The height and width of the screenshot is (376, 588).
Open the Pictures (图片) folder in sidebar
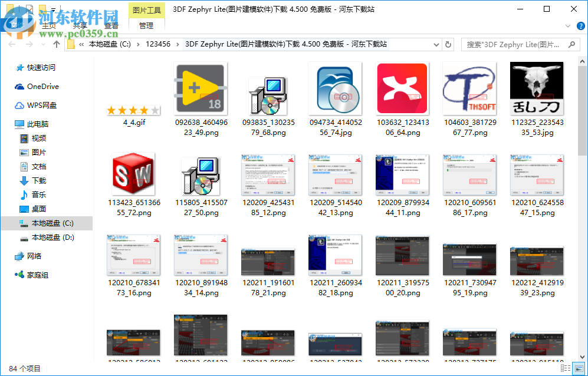[33, 152]
